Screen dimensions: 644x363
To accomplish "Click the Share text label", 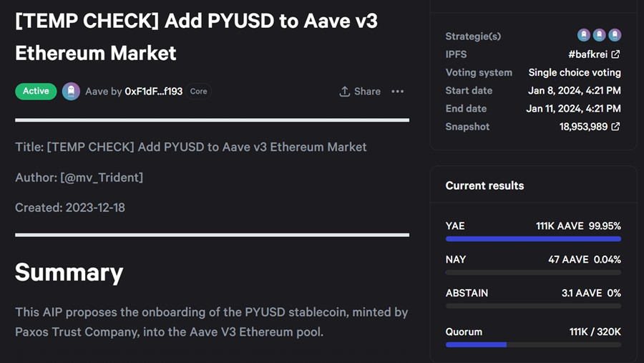I will (x=367, y=92).
